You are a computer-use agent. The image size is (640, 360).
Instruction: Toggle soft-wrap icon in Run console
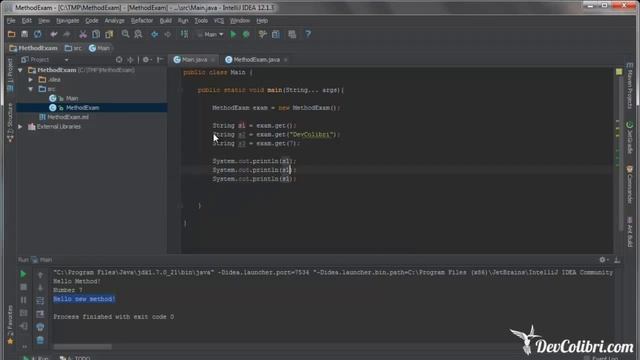[40, 301]
